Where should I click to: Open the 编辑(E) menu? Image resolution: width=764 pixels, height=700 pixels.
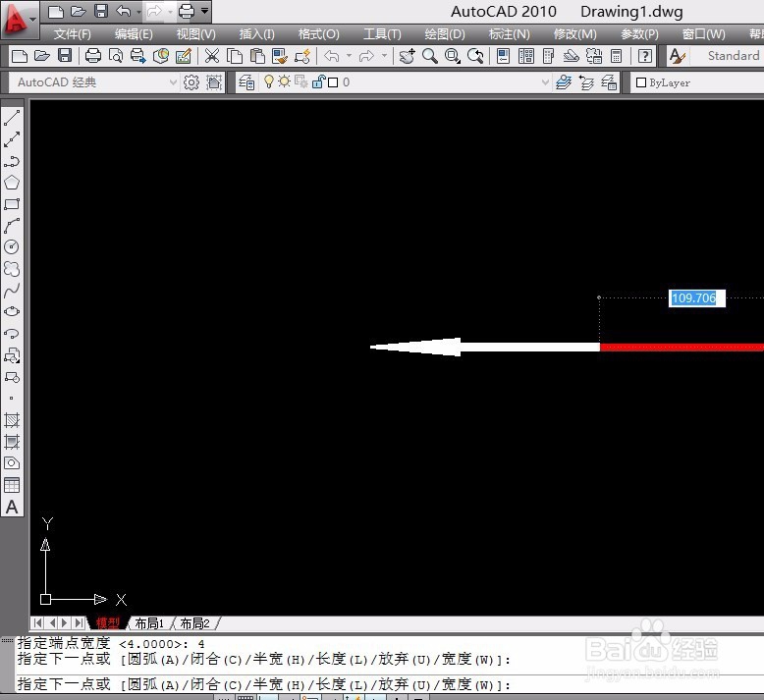point(134,34)
